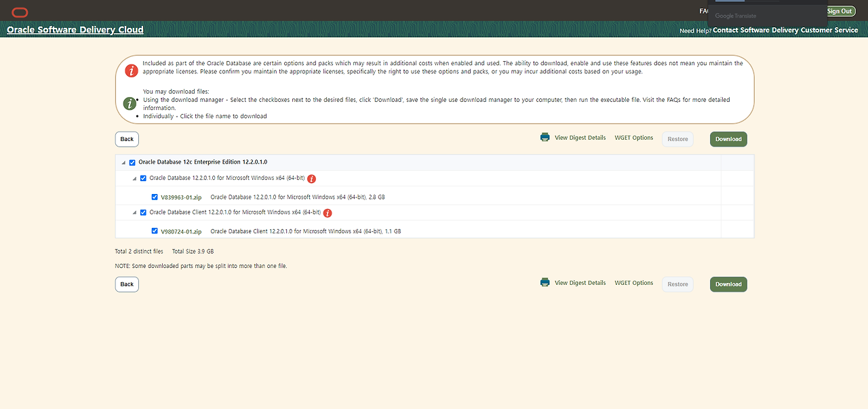This screenshot has height=409, width=868.
Task: Click the bottom Download button
Action: coord(728,284)
